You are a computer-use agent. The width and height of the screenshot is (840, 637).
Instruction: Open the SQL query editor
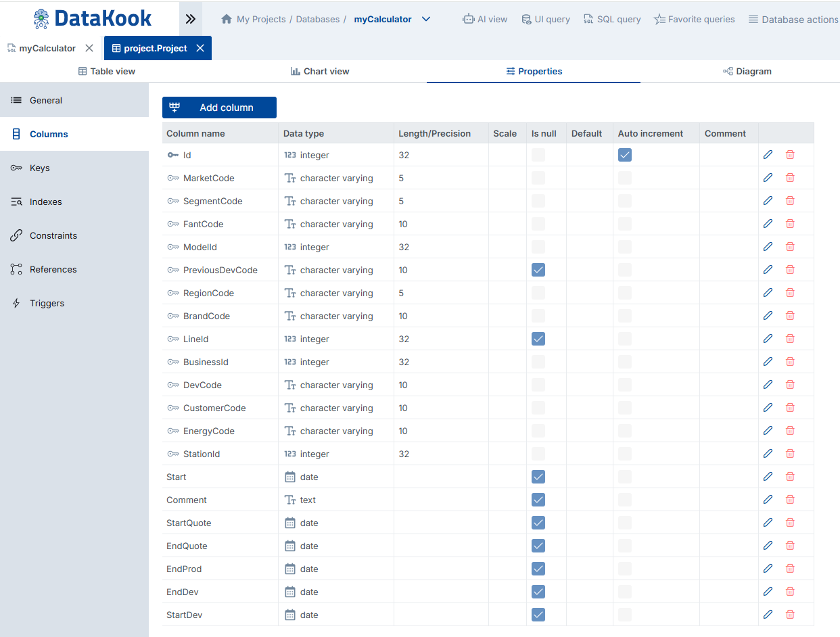coord(611,20)
